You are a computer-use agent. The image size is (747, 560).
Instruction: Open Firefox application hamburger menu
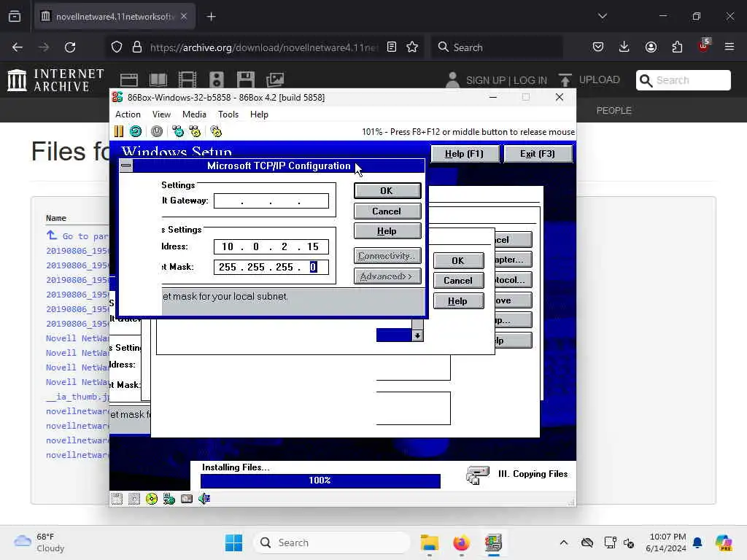(x=729, y=47)
